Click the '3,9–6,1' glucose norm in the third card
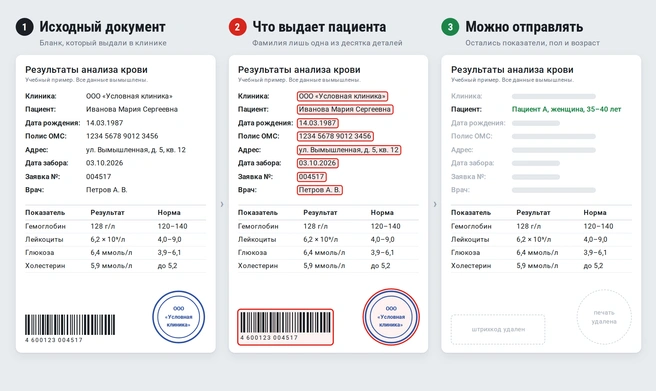 tap(595, 253)
